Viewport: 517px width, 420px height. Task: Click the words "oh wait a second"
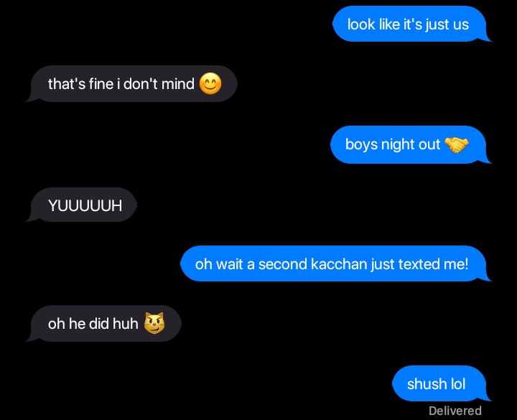pyautogui.click(x=251, y=264)
